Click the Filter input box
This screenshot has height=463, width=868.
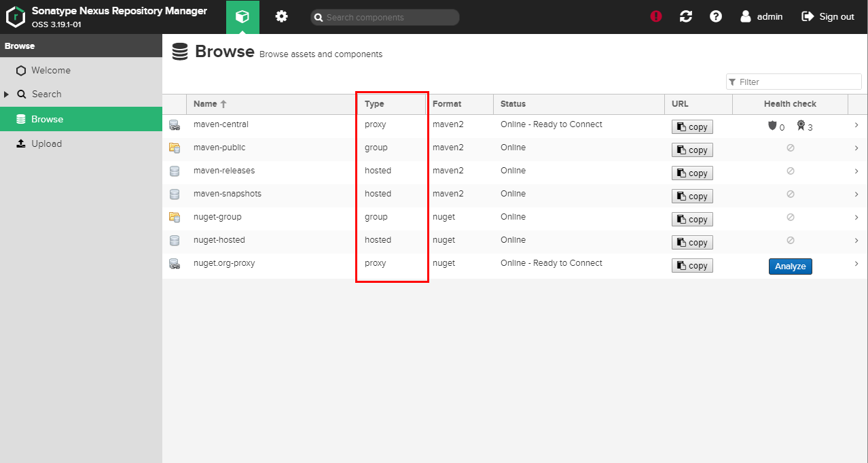tap(794, 82)
